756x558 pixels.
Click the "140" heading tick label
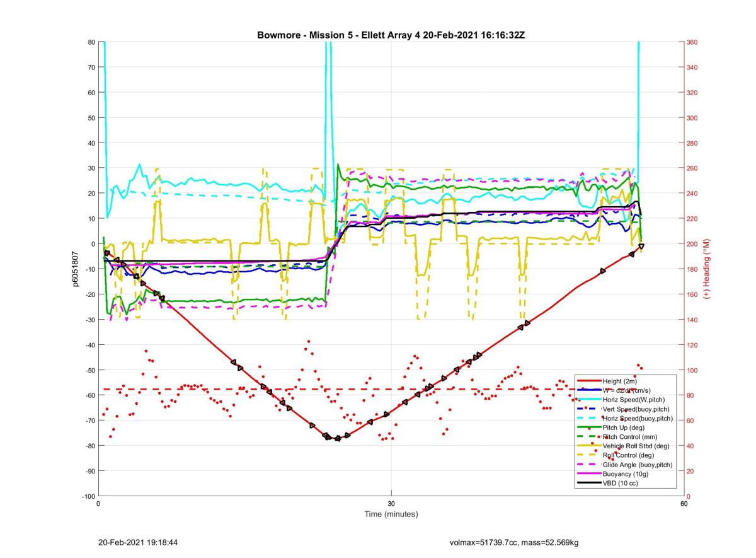693,320
